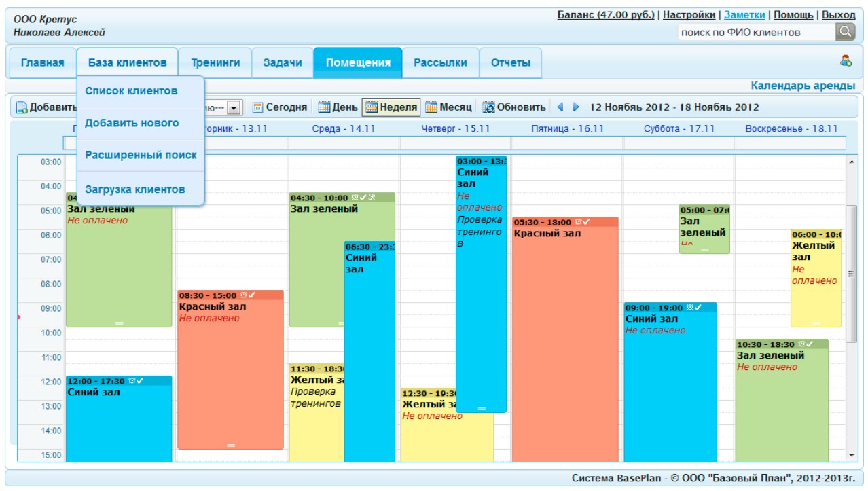868x491 pixels.
Task: Open day header Пятница - 16.11
Action: pos(567,128)
